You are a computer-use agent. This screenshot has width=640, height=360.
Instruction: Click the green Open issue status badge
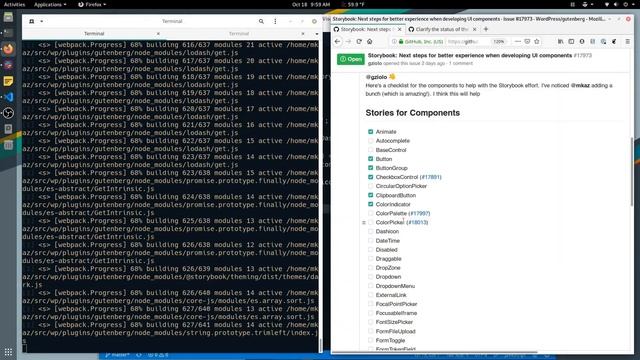click(351, 59)
